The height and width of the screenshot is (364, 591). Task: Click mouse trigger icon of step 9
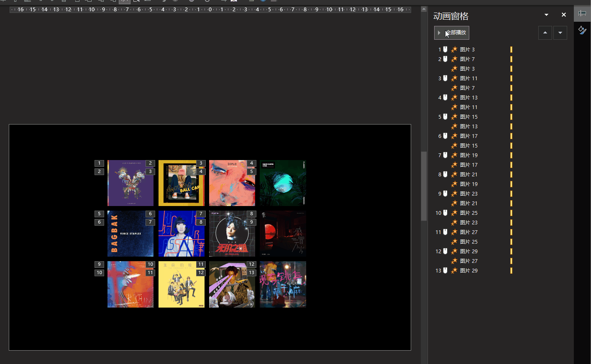pos(445,193)
